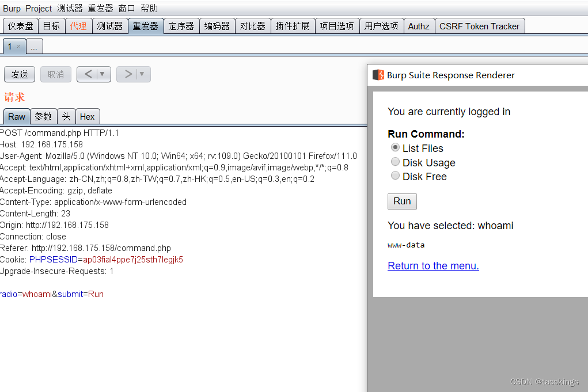Click the Origin header line
This screenshot has width=588, height=392.
[54, 225]
